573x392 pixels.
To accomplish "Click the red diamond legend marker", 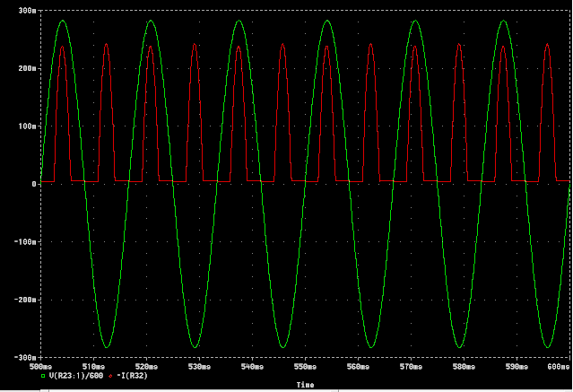I will point(110,376).
